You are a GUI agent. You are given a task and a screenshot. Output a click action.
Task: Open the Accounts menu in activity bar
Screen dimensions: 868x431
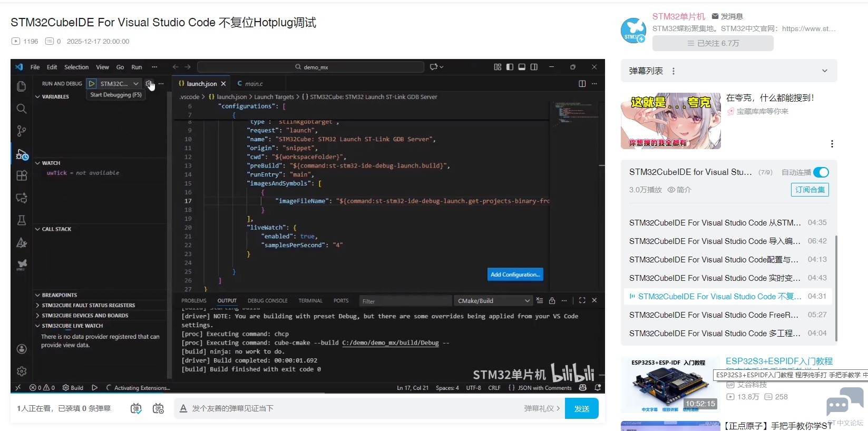click(22, 349)
